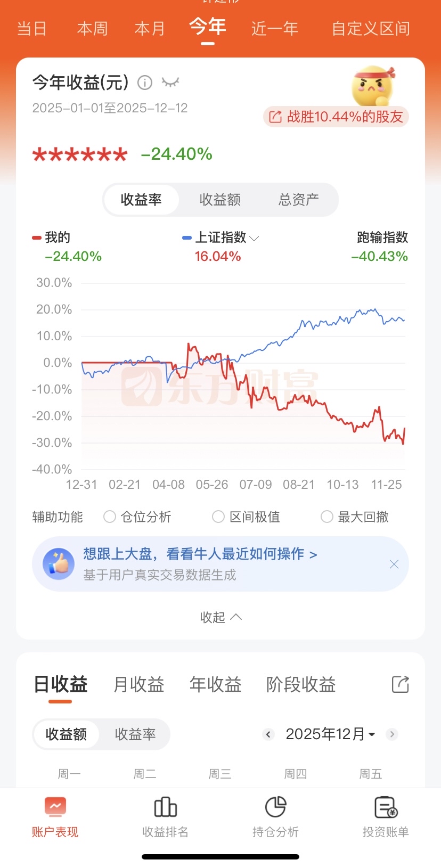Enable the 仓位分析 radio option
This screenshot has height=868, width=441.
click(110, 517)
